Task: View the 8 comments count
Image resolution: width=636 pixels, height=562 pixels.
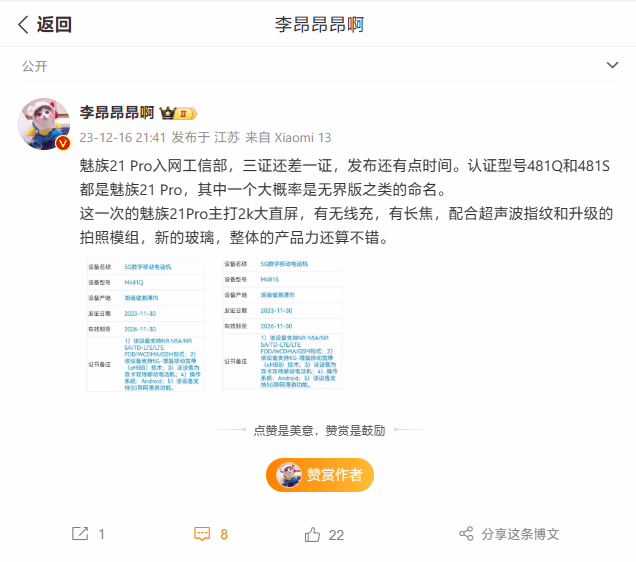Action: click(224, 534)
